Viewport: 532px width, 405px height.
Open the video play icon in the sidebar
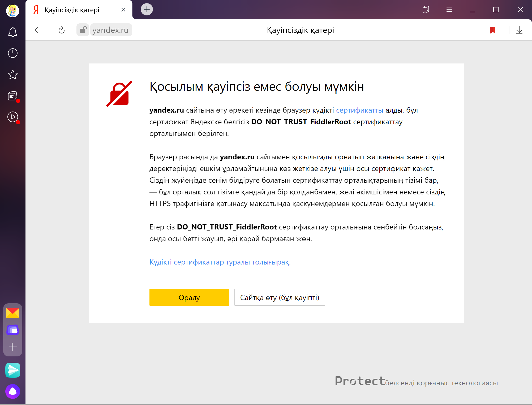click(12, 117)
